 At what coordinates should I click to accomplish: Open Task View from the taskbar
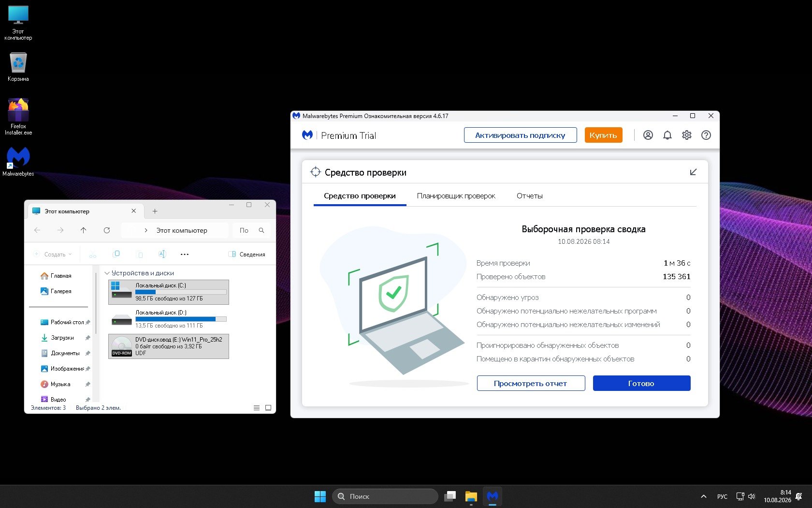point(450,496)
